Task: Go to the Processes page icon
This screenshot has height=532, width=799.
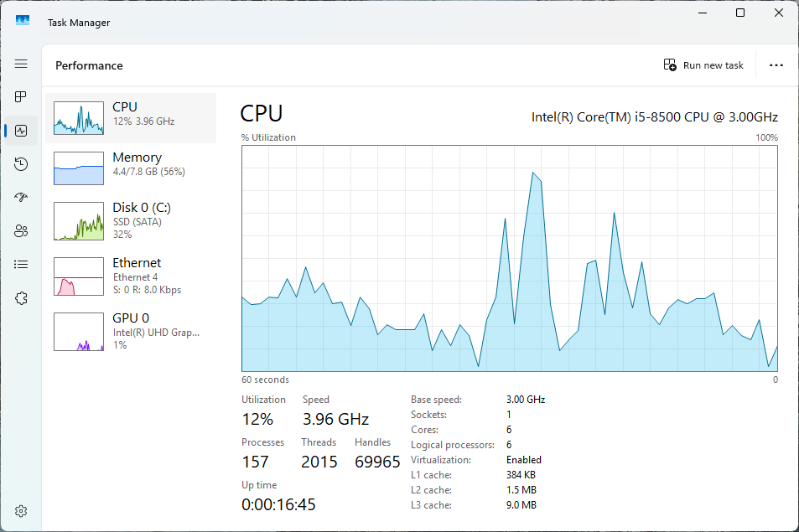Action: (21, 97)
